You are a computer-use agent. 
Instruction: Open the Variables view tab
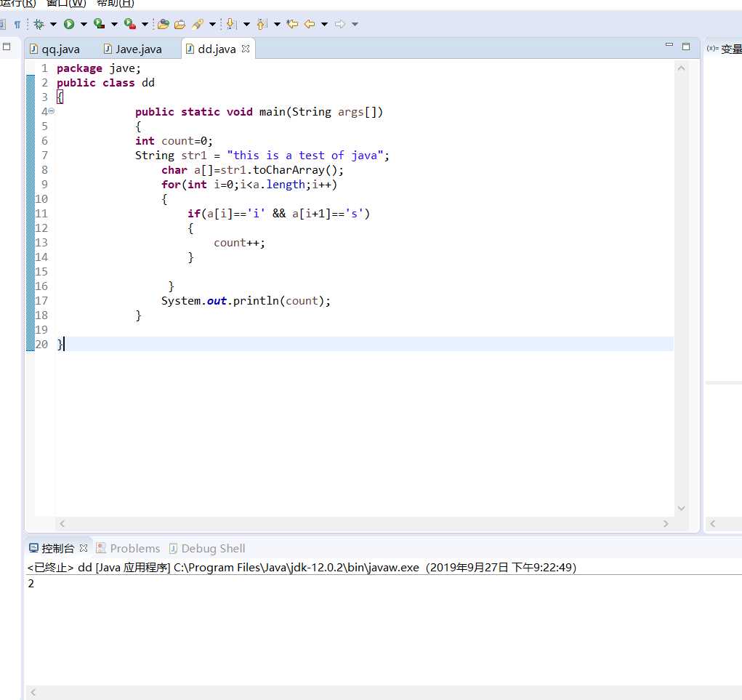tap(724, 49)
